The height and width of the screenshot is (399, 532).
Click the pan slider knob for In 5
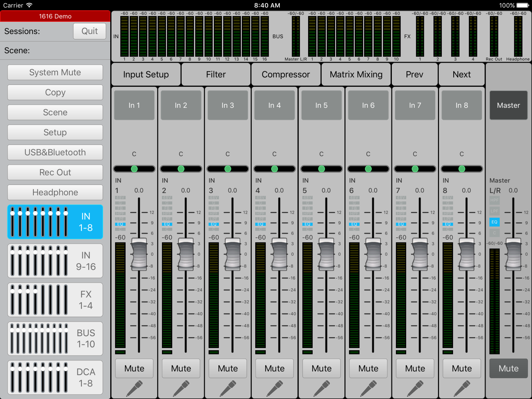click(x=321, y=169)
